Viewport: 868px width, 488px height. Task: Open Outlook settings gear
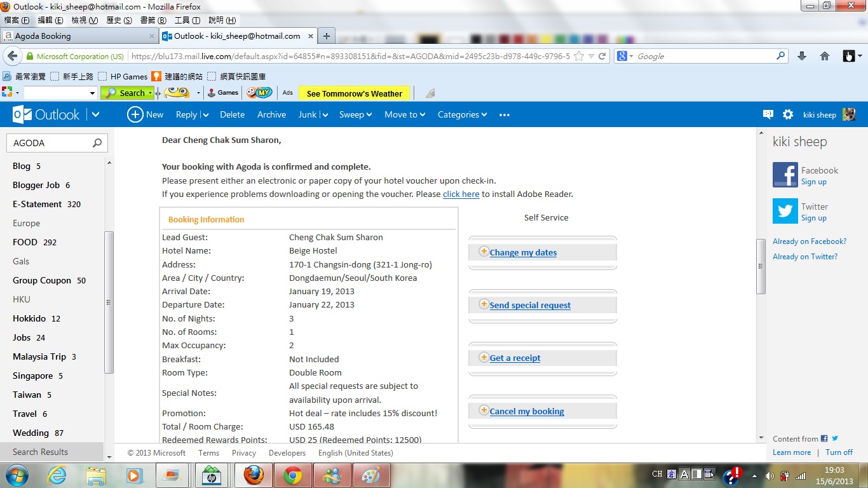(788, 114)
